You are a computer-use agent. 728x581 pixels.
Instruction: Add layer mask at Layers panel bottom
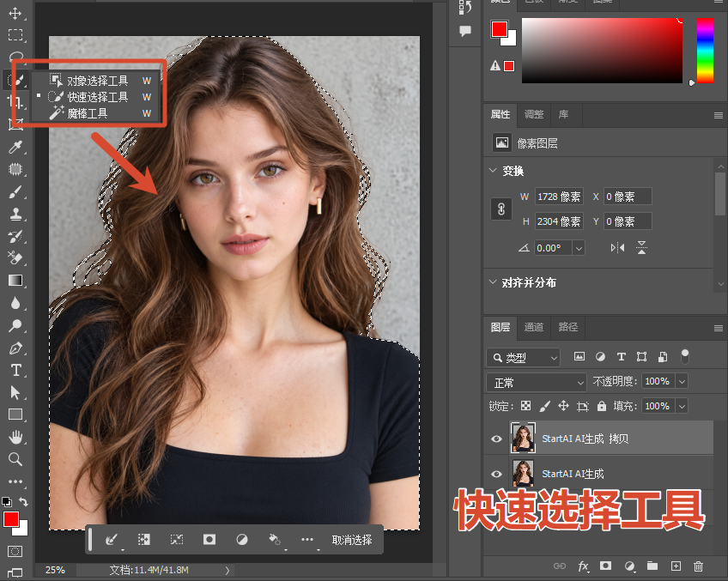[605, 566]
